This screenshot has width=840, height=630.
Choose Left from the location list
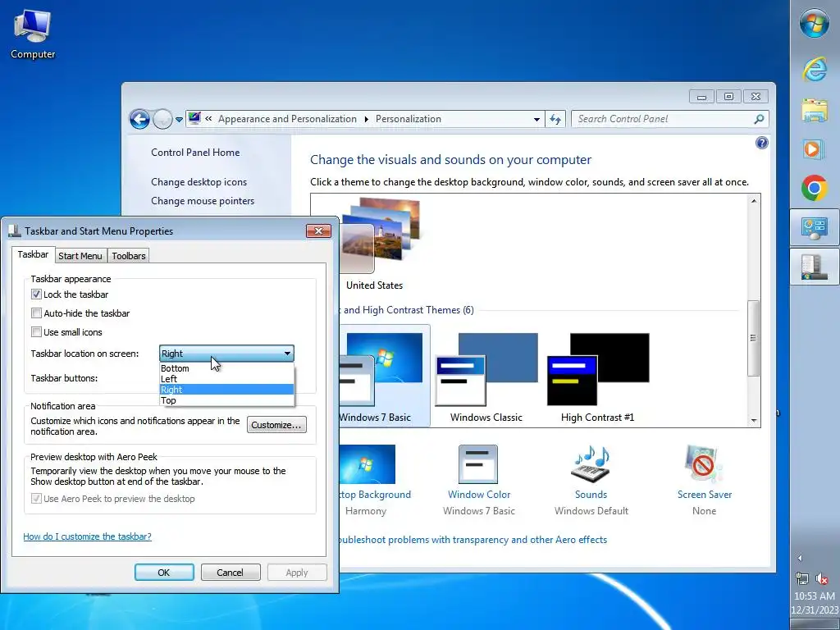(226, 379)
